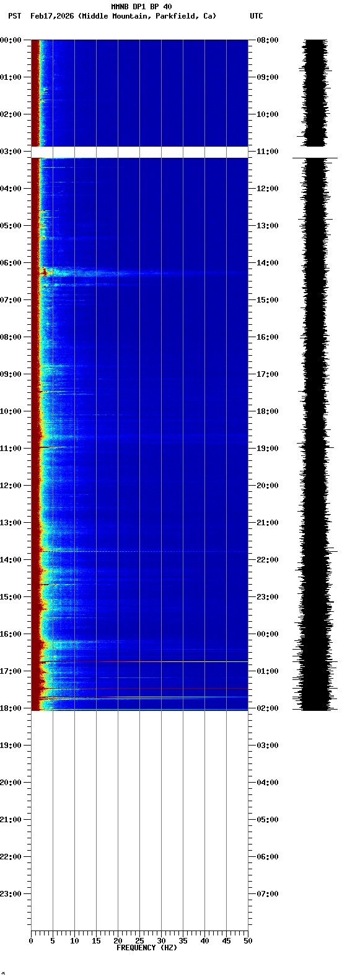The image size is (342, 980).
Task: Click the red horizontal line near 17:30 PST
Action: pyautogui.click(x=144, y=688)
